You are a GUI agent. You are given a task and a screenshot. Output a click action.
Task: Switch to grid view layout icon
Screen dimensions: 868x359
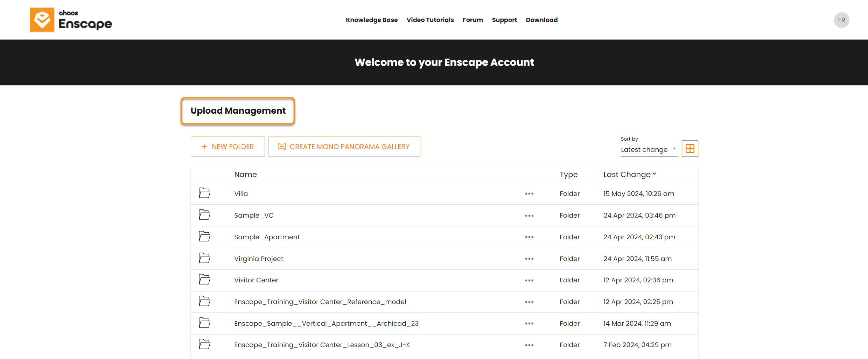tap(690, 149)
